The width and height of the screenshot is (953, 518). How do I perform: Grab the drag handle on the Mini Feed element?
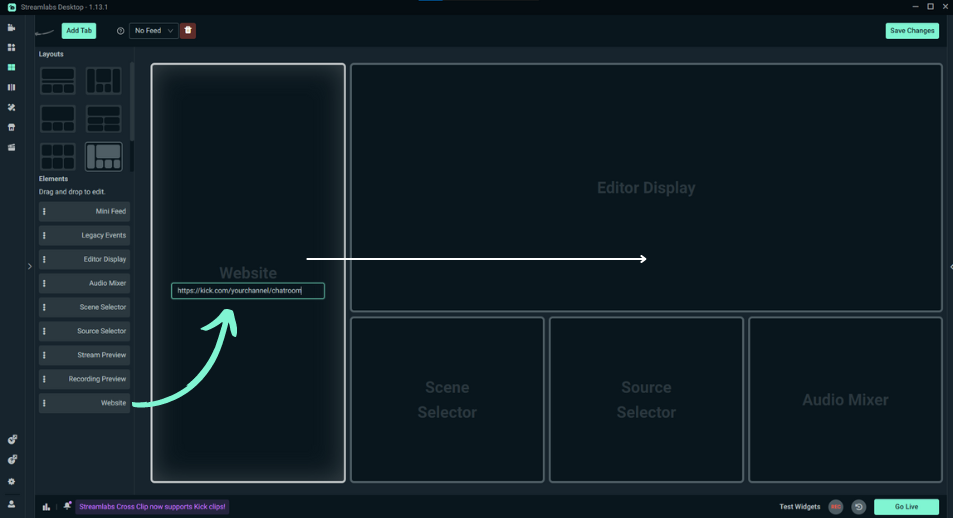coord(44,212)
